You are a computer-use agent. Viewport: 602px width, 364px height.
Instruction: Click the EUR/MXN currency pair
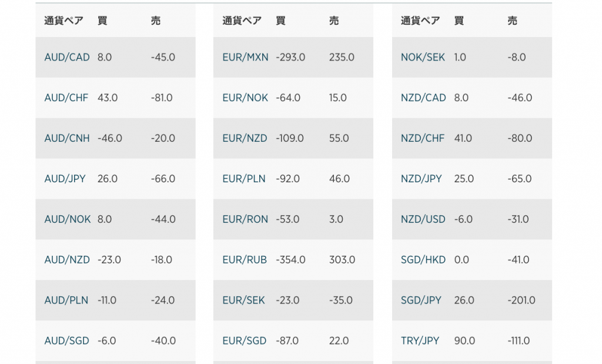(x=245, y=57)
